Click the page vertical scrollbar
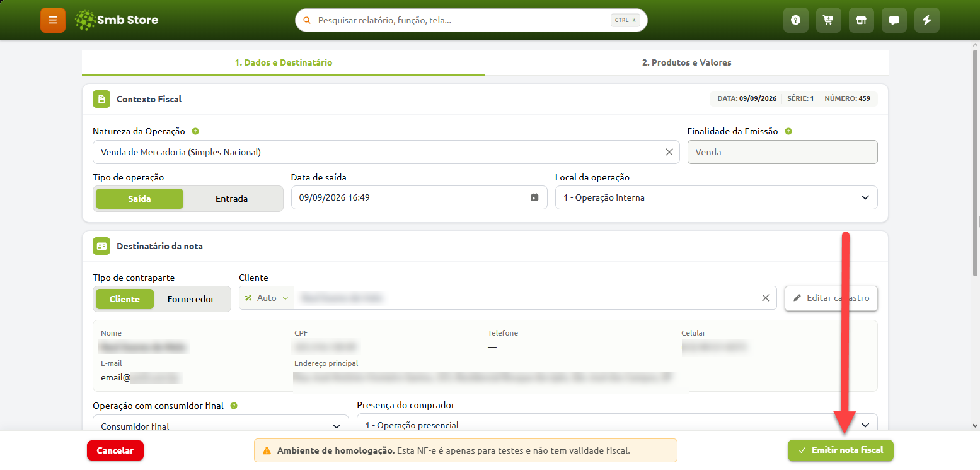 point(976,164)
